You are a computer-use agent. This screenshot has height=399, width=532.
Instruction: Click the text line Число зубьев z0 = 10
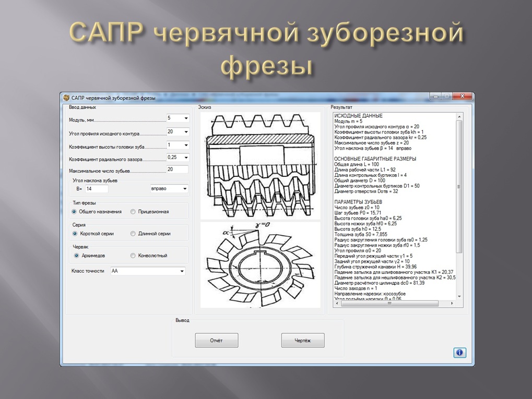(x=357, y=208)
